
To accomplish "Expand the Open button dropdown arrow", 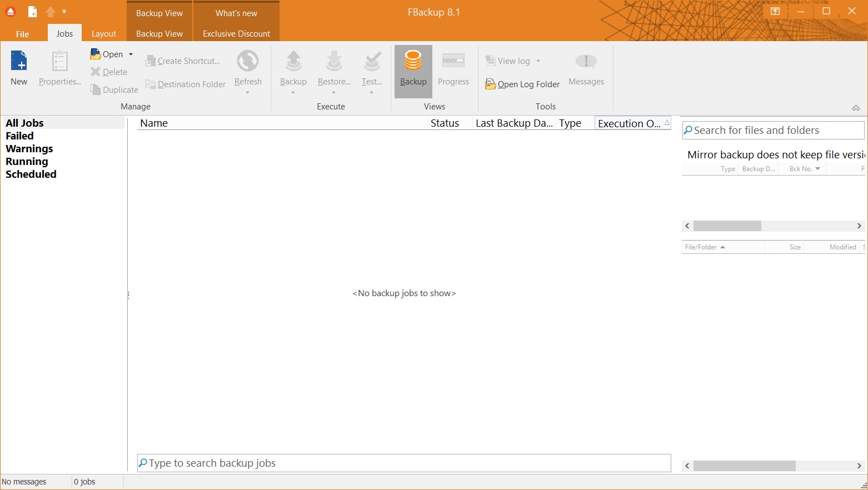I will point(131,54).
